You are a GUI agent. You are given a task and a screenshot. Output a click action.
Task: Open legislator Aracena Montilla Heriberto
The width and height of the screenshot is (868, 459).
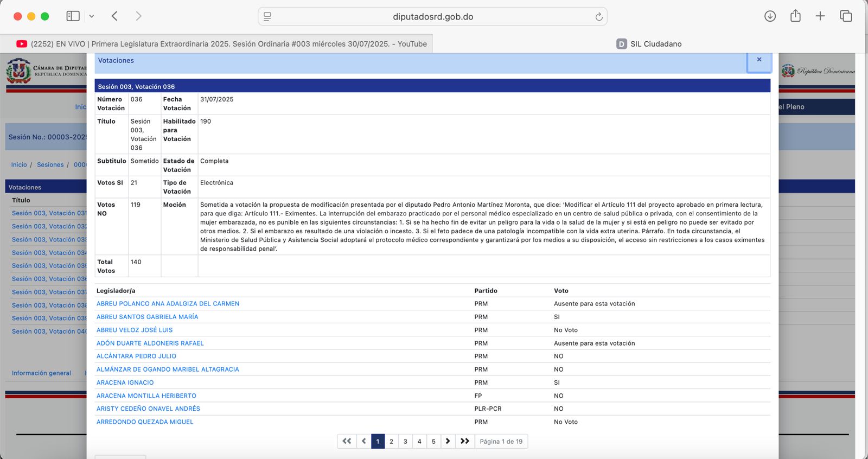[146, 396]
